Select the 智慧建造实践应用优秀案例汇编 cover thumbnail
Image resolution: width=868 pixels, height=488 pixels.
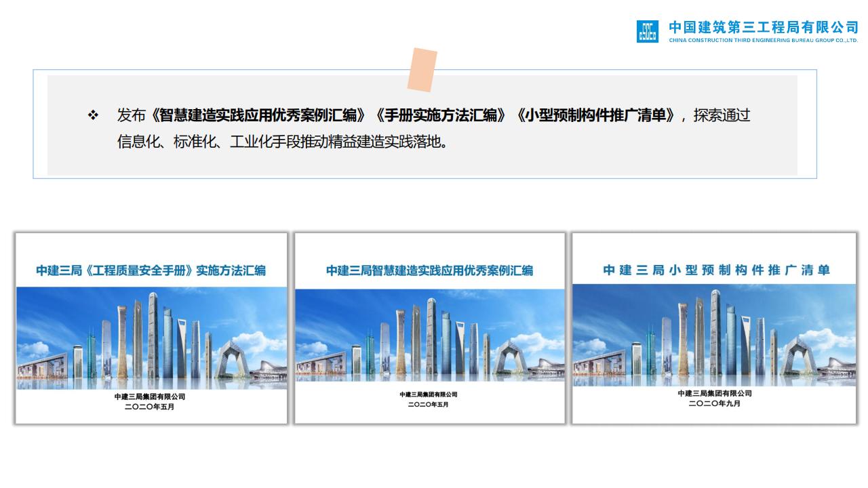(x=429, y=328)
